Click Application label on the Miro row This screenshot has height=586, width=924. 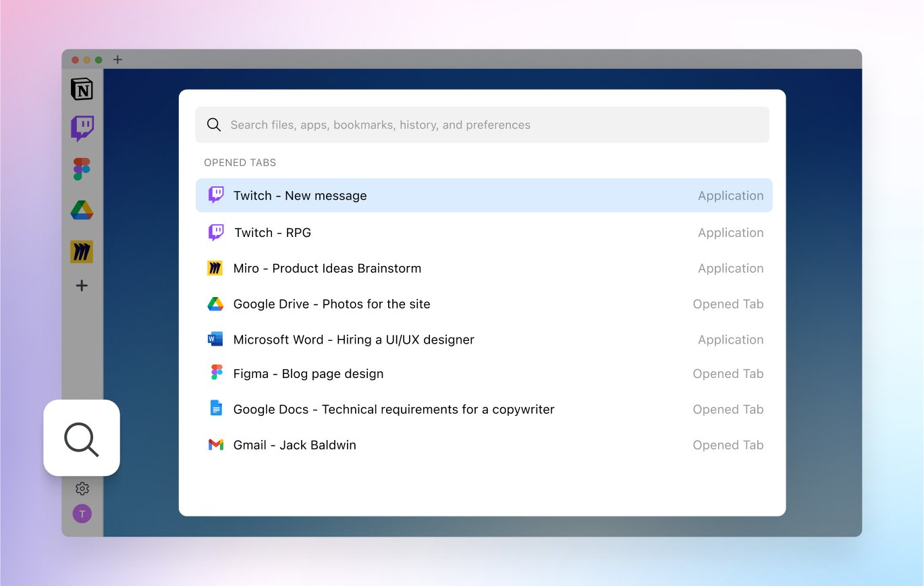731,268
